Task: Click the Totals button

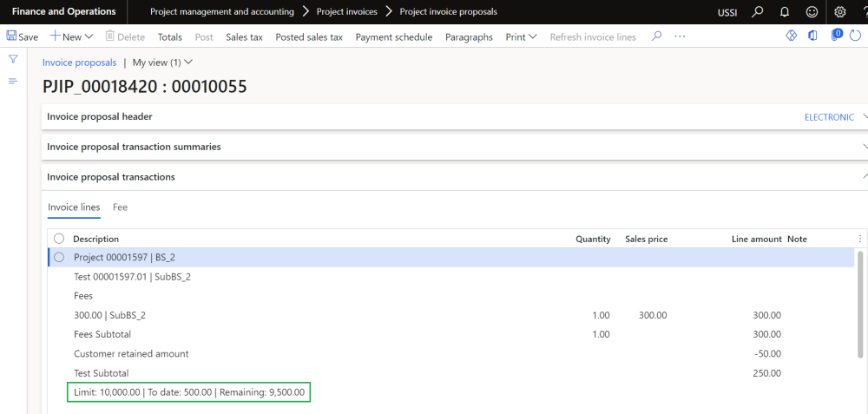Action: tap(170, 37)
